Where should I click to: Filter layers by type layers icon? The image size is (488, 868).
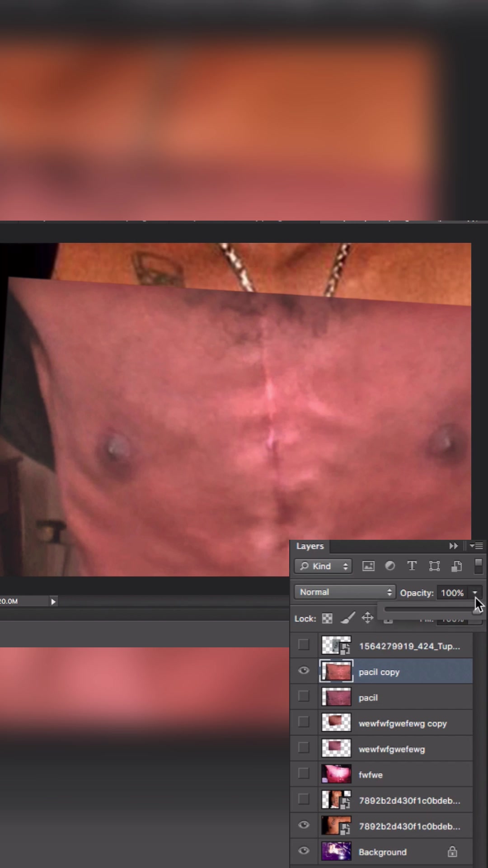[x=412, y=566]
